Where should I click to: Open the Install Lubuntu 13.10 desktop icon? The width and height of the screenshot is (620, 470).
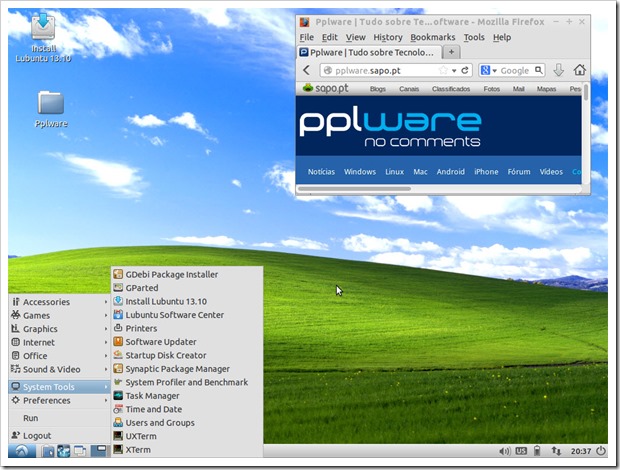pyautogui.click(x=43, y=38)
